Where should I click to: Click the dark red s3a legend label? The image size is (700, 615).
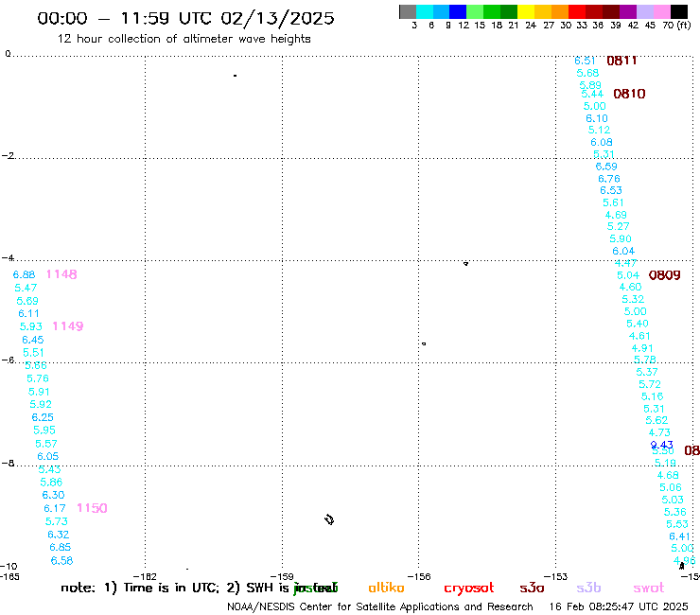pos(532,588)
